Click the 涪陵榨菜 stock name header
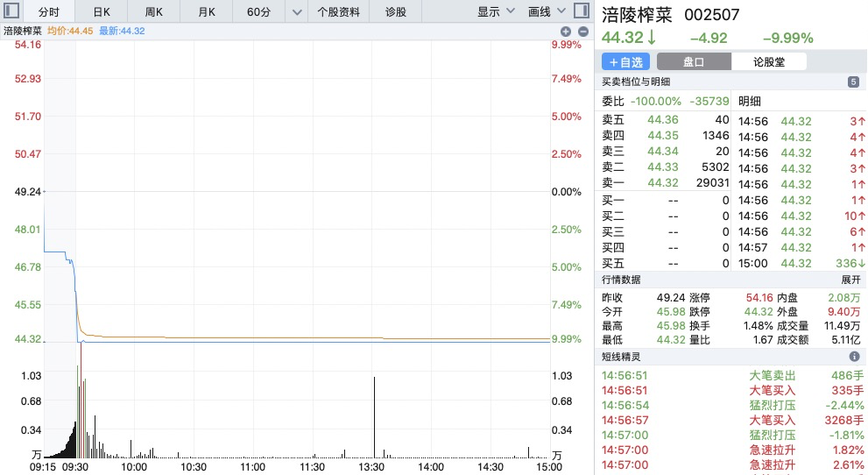This screenshot has width=868, height=475. tap(637, 15)
